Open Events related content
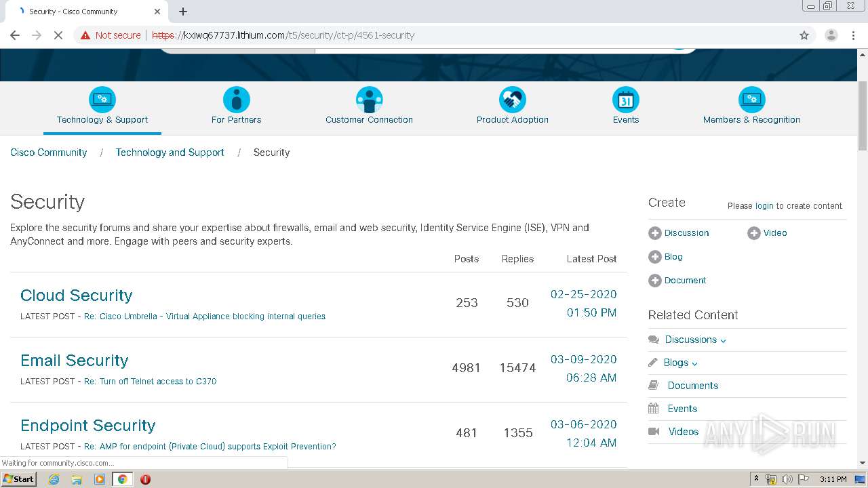This screenshot has width=868, height=488. point(682,409)
